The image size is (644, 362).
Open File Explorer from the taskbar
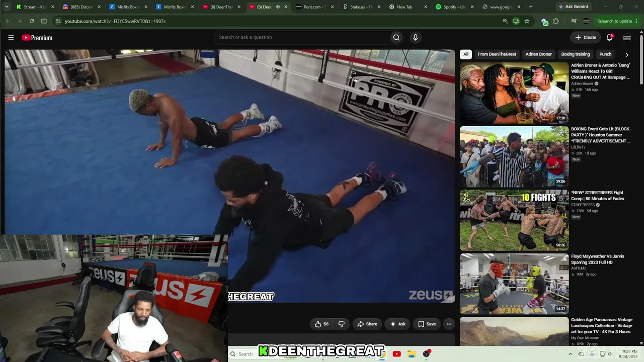411,354
